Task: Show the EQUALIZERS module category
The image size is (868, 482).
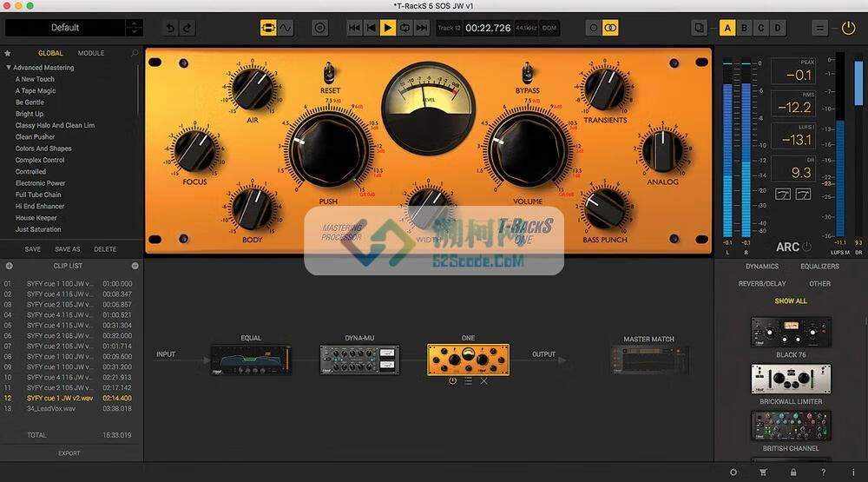Action: tap(820, 267)
